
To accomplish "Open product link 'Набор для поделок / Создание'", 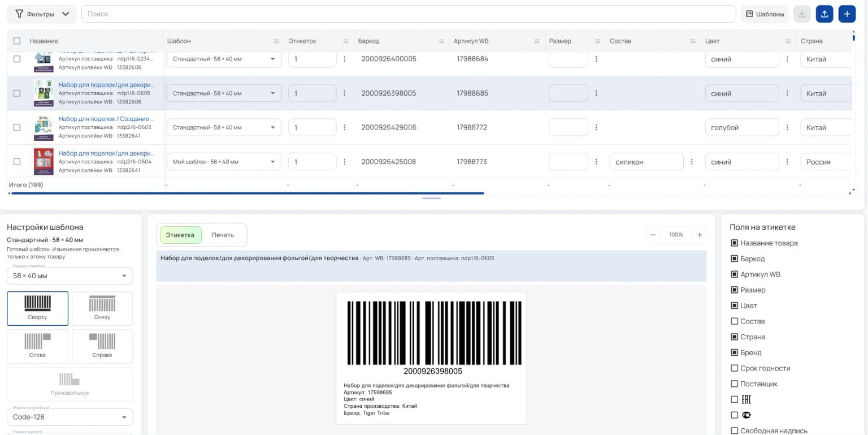I will click(106, 119).
